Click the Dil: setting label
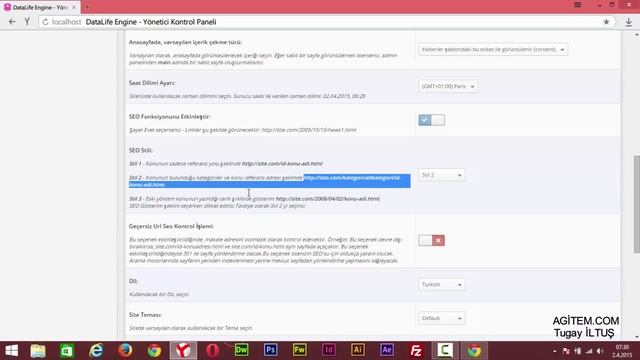 pyautogui.click(x=133, y=281)
